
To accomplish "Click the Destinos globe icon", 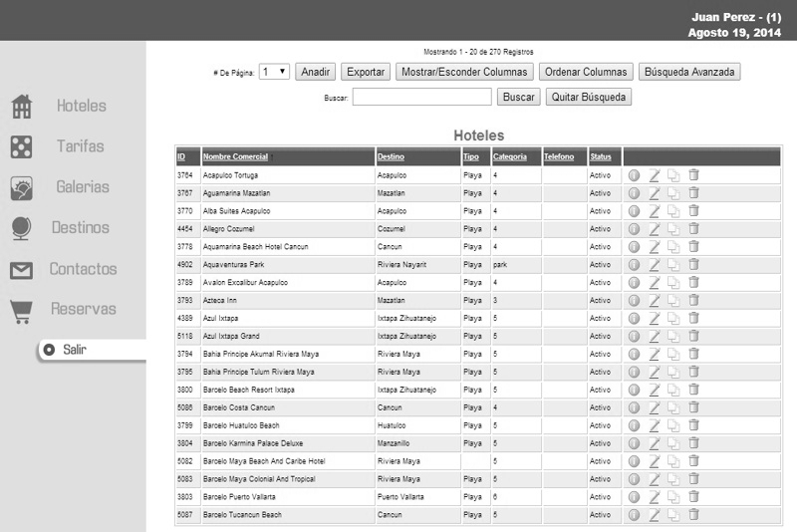I will click(x=21, y=228).
